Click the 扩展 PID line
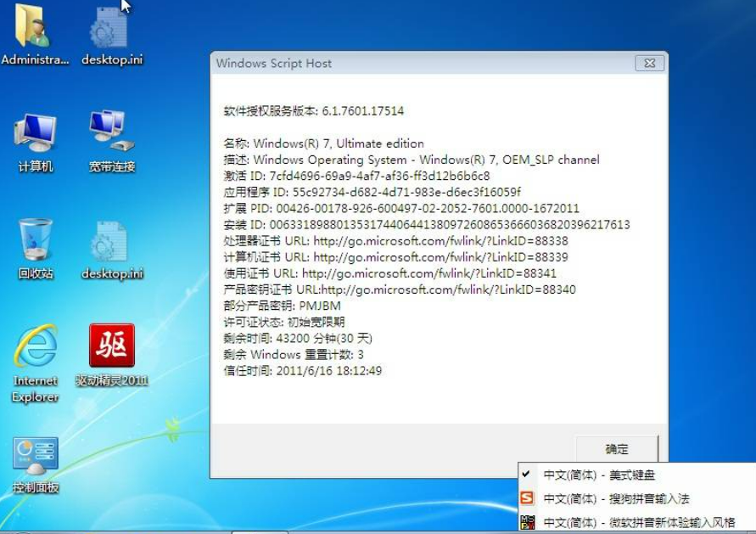The width and height of the screenshot is (756, 534). (401, 208)
